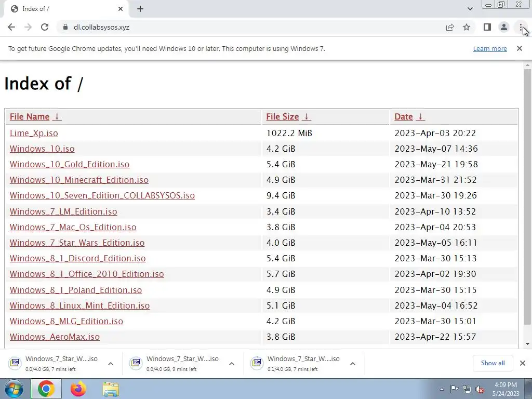This screenshot has height=399, width=532.
Task: Open the Chrome three-dot menu
Action: point(521,27)
